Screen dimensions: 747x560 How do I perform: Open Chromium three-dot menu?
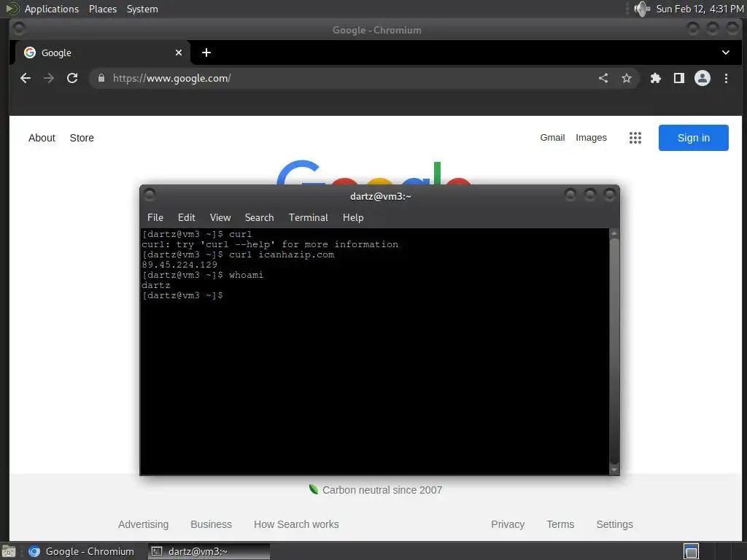coord(726,78)
